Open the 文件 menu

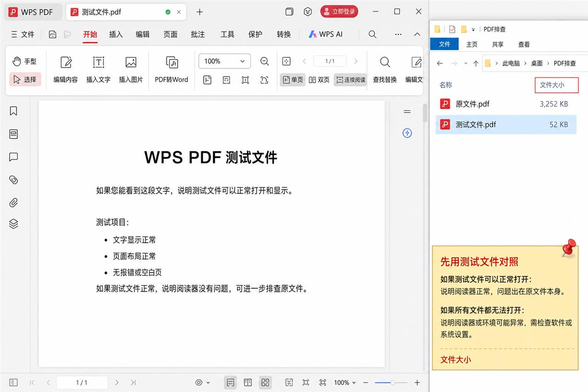point(23,34)
